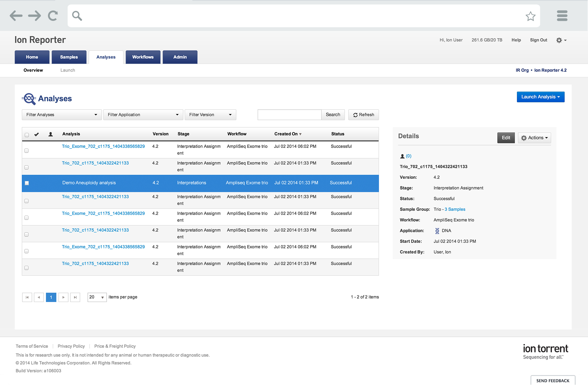The image size is (588, 386).
Task: Click the Send Feedback button
Action: click(x=553, y=381)
